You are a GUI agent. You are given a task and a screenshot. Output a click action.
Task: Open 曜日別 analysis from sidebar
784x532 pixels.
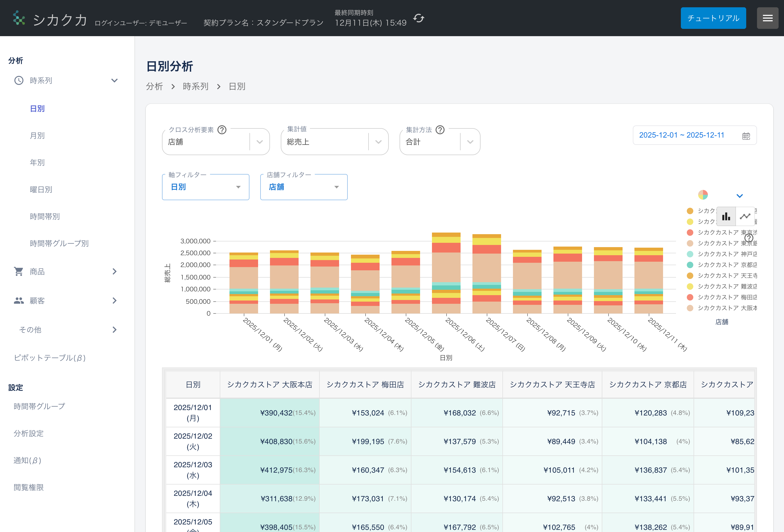point(41,189)
